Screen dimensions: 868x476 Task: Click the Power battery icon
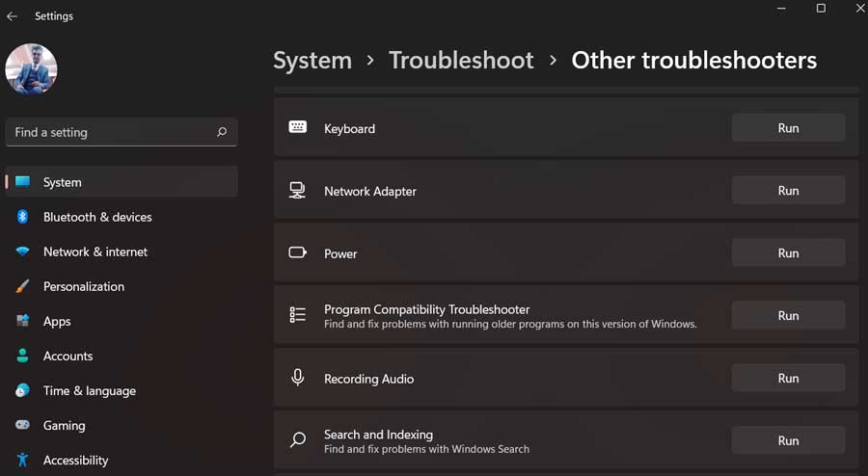(x=298, y=252)
